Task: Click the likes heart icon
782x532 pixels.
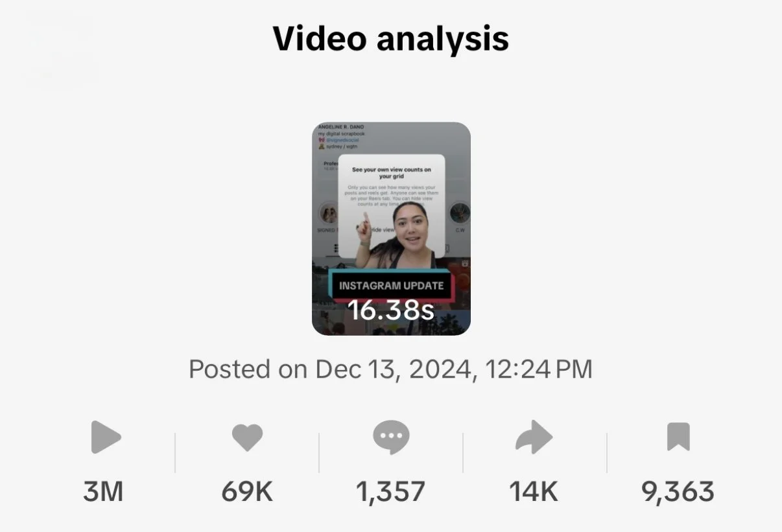Action: pos(247,438)
